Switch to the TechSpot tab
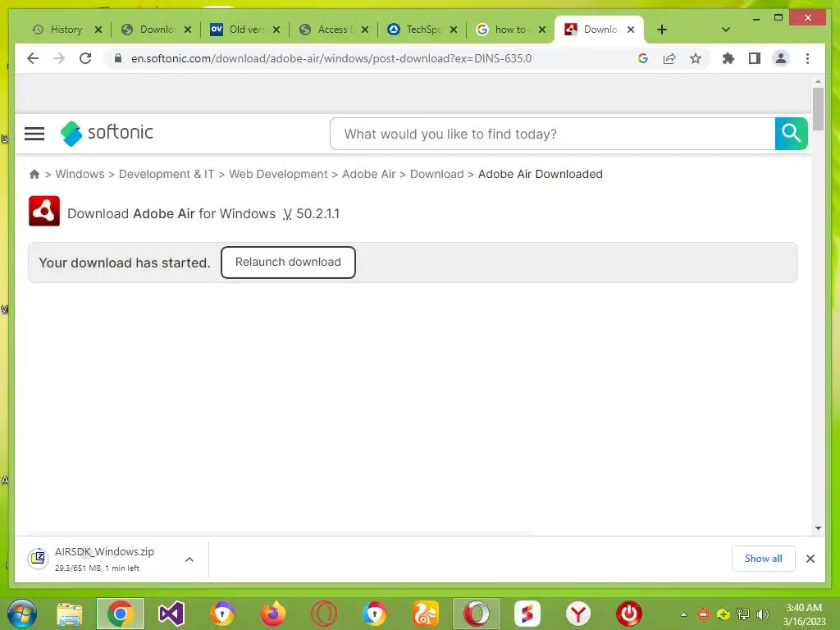840x630 pixels. click(x=417, y=30)
